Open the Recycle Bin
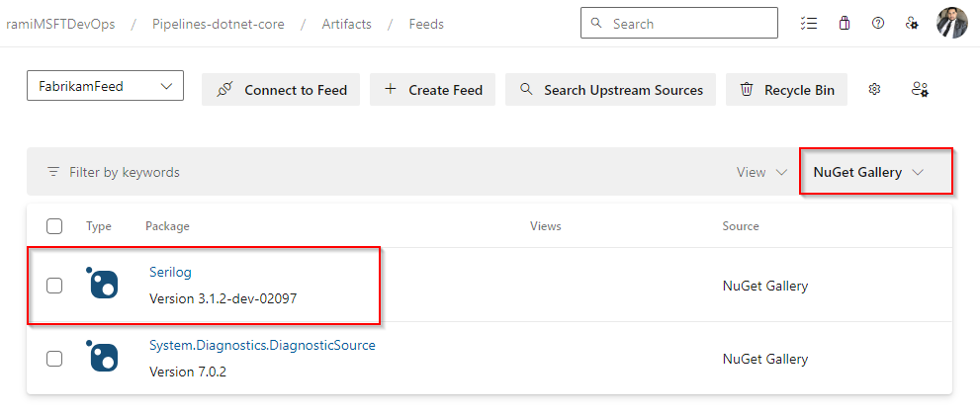This screenshot has width=980, height=415. (786, 89)
